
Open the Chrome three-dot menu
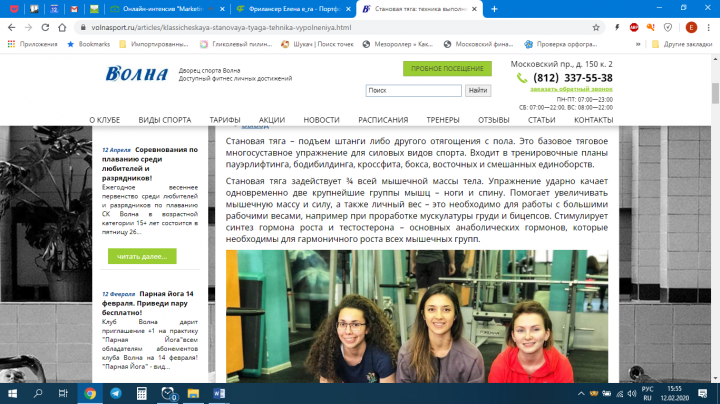coord(709,28)
